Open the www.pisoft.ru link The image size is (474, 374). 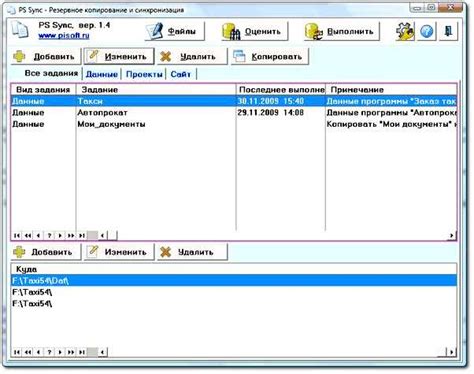[64, 35]
